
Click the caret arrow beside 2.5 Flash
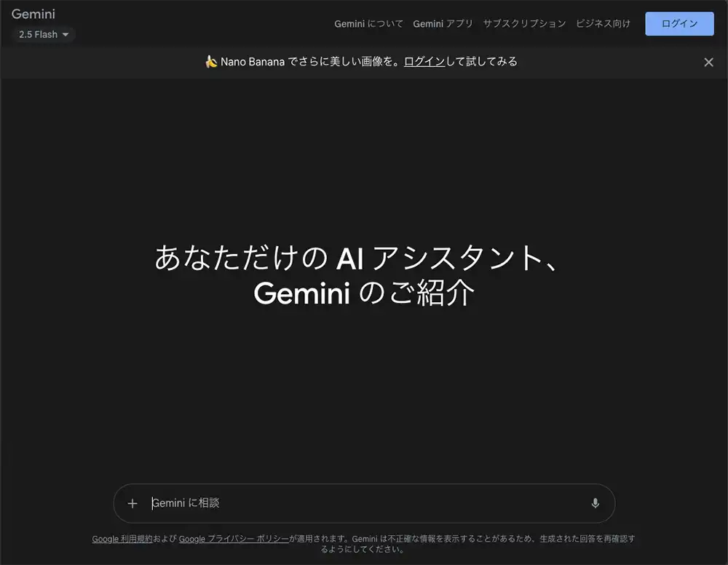pyautogui.click(x=66, y=35)
